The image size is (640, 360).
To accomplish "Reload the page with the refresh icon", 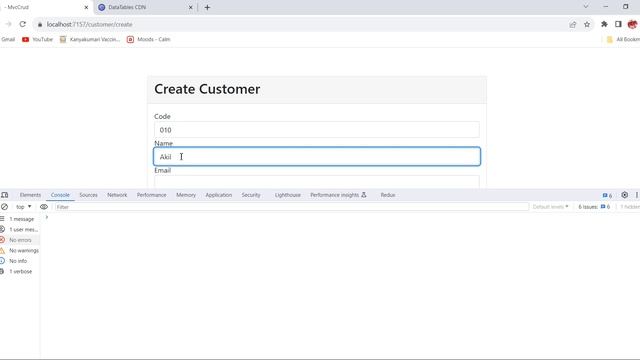I will tap(22, 24).
